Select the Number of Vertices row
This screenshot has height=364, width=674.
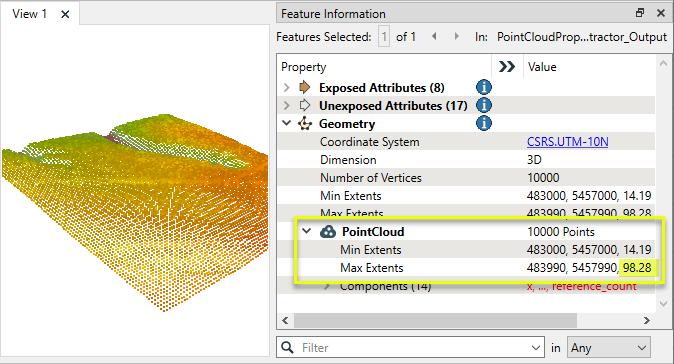pyautogui.click(x=466, y=178)
